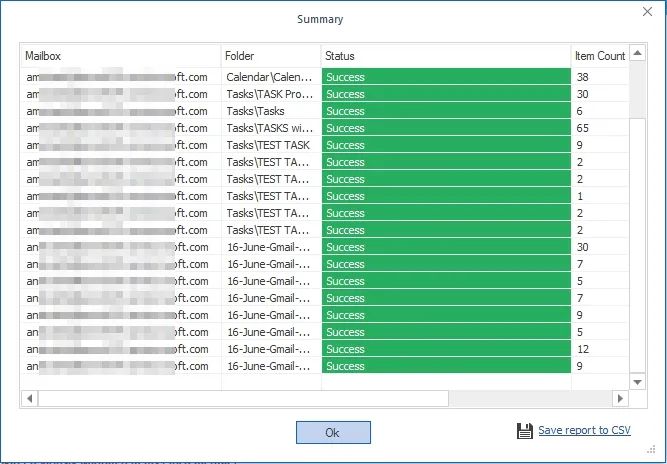Click the vertical scrollbar up arrow
Image resolution: width=667 pixels, height=464 pixels.
pyautogui.click(x=637, y=53)
